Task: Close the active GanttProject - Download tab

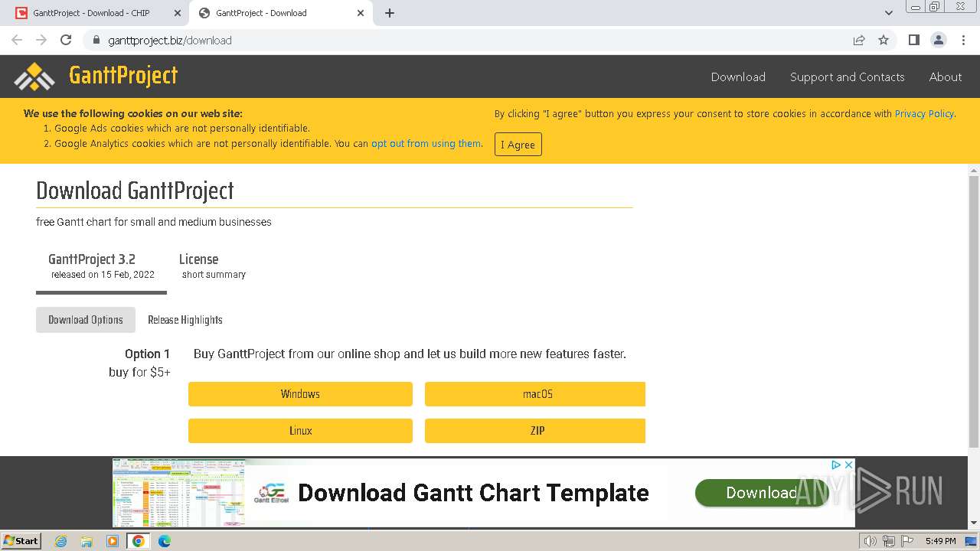Action: [x=361, y=13]
